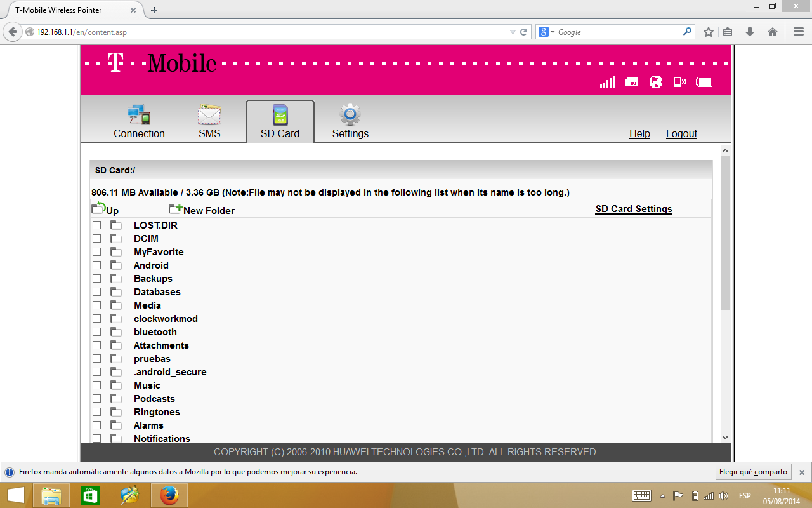Open the SMS envelope icon
The height and width of the screenshot is (508, 812).
click(209, 115)
